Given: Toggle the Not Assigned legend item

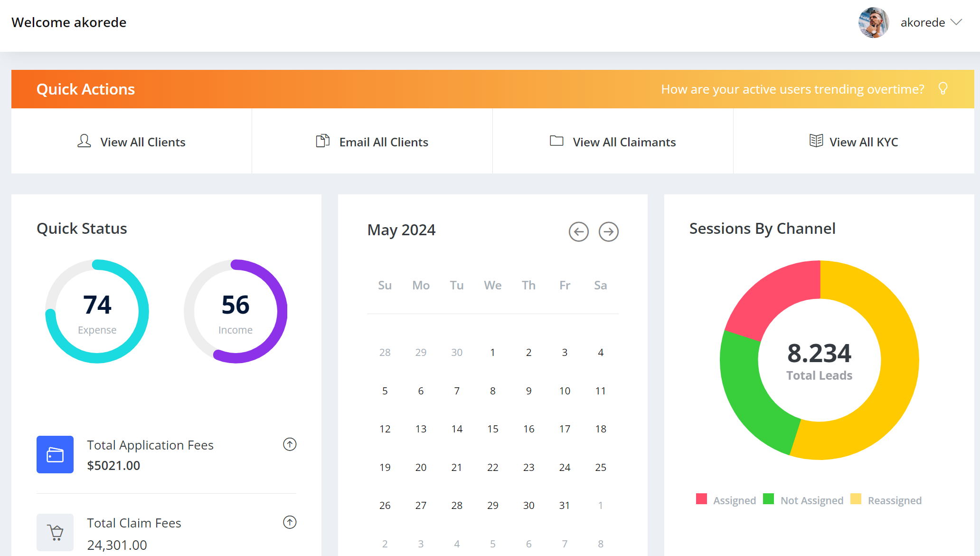Looking at the screenshot, I should (811, 500).
